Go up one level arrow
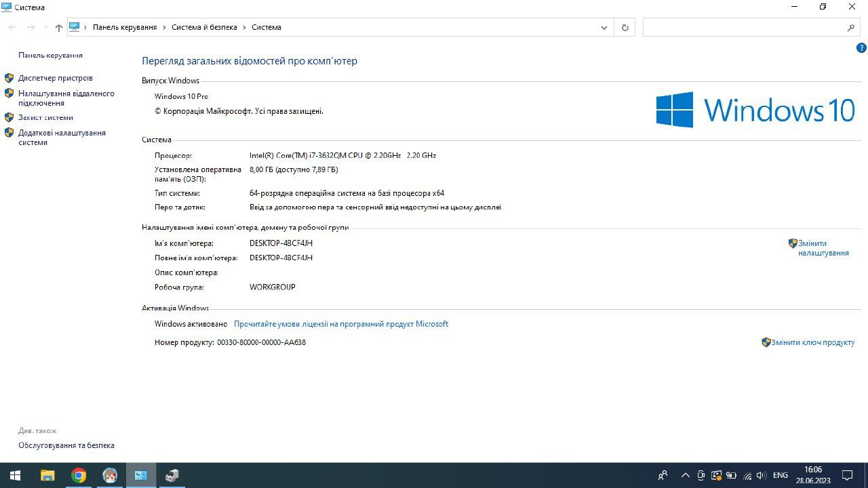This screenshot has width=868, height=488. click(x=59, y=27)
